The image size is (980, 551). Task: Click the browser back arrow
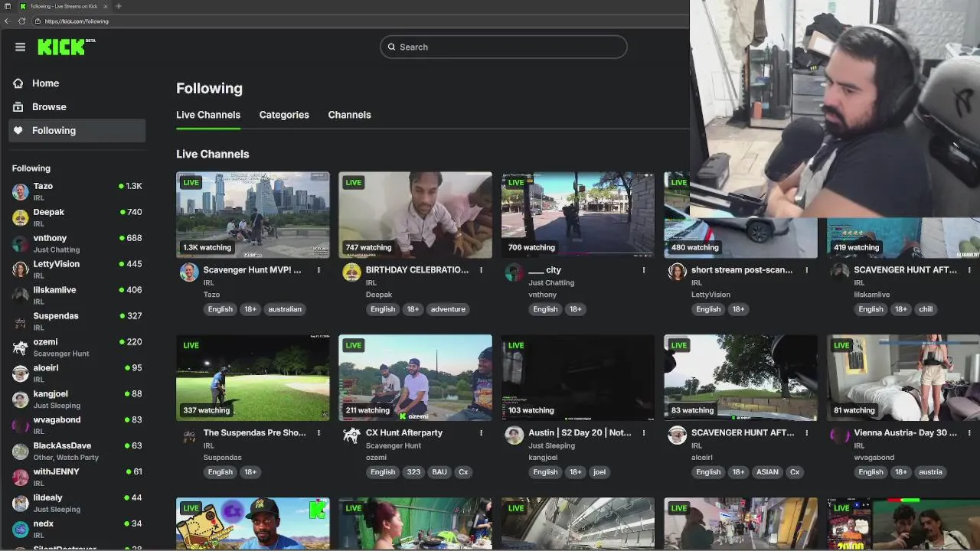point(8,21)
